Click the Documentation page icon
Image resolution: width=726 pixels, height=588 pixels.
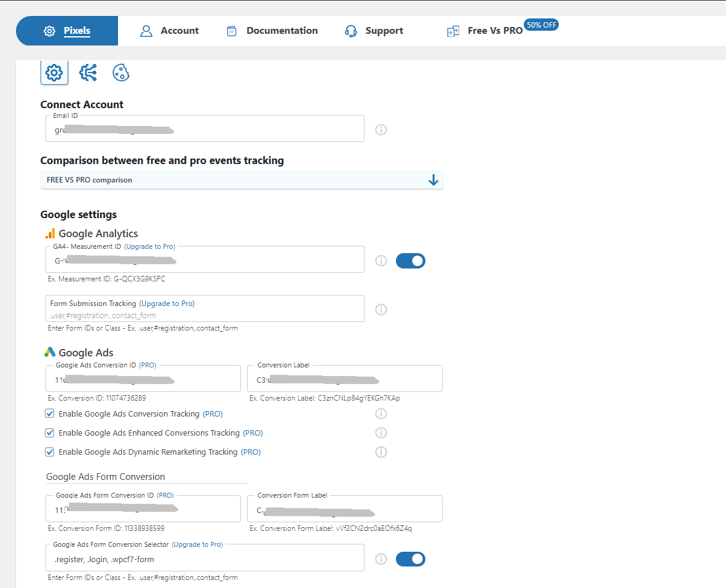232,31
